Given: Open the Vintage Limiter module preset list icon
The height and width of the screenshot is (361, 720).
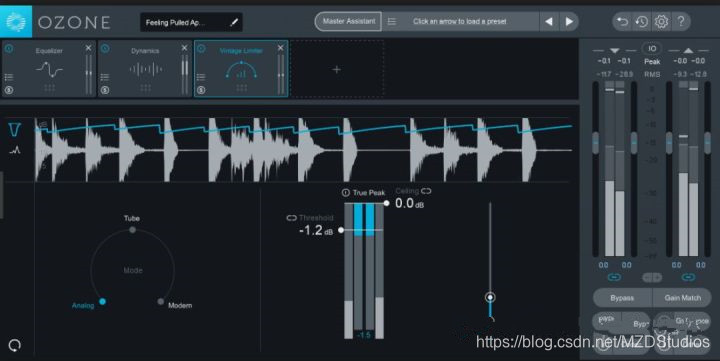Looking at the screenshot, I should pyautogui.click(x=201, y=77).
